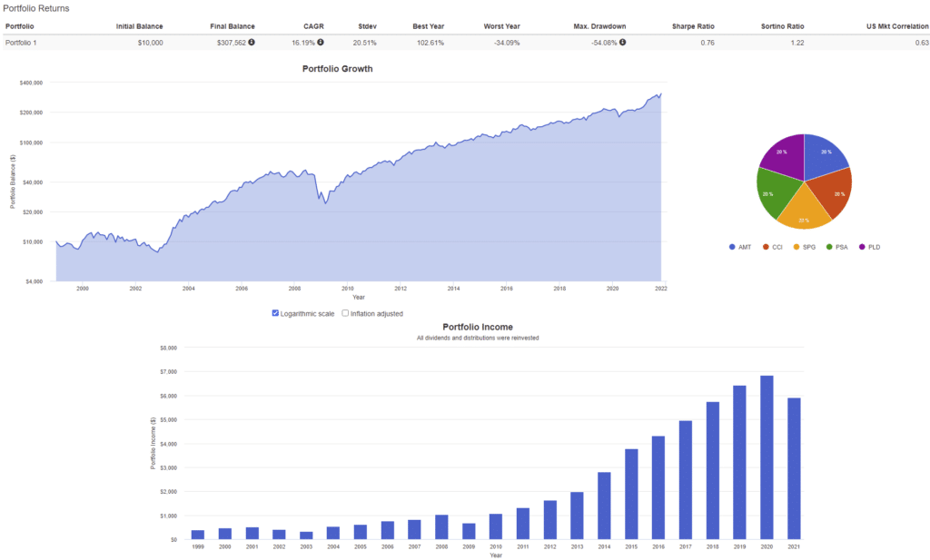Click the 2015 income bar
The height and width of the screenshot is (560, 930).
point(631,494)
